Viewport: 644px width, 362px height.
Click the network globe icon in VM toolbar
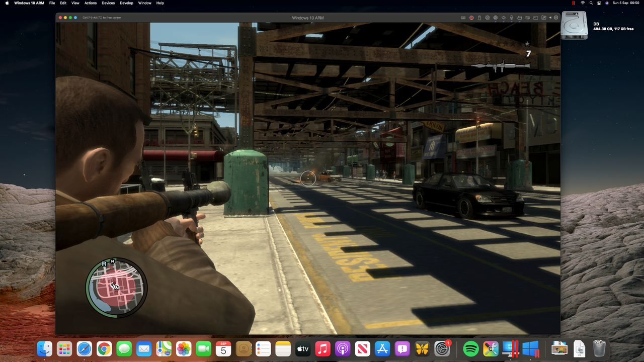point(496,18)
